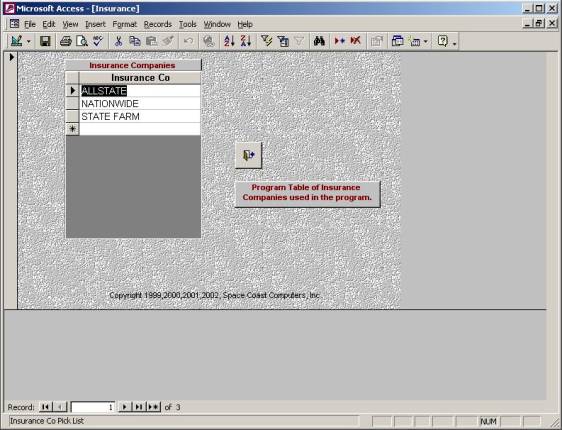
Task: Open the Tools menu
Action: 188,24
